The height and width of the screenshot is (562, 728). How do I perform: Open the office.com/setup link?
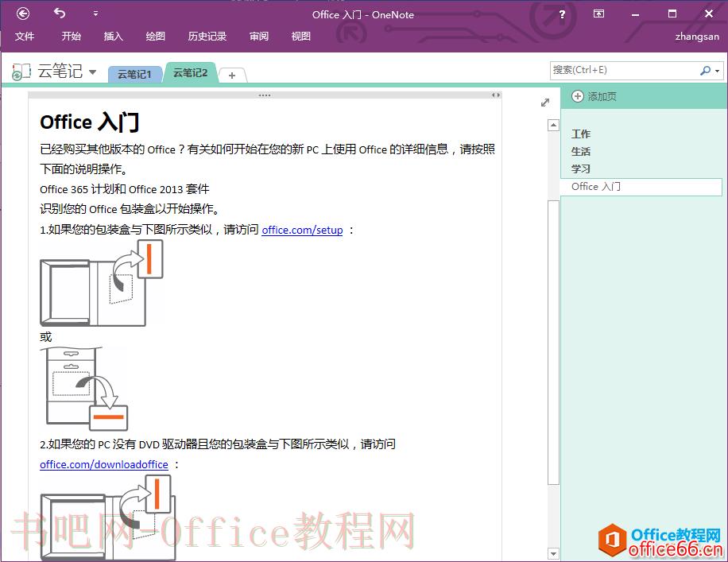point(302,230)
